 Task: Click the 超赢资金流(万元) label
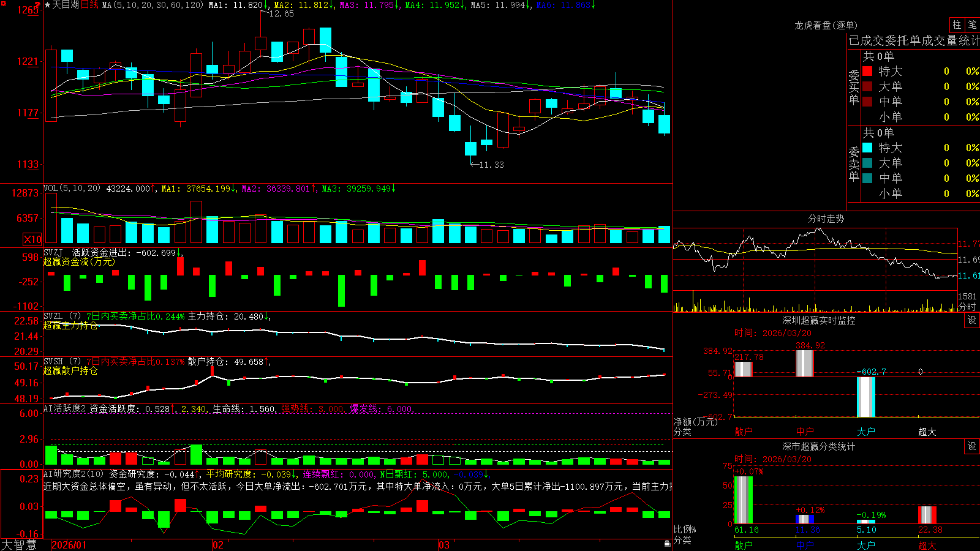point(79,261)
